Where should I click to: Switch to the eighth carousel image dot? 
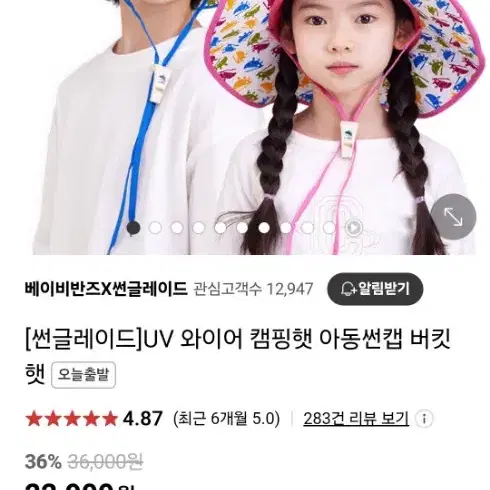click(286, 228)
